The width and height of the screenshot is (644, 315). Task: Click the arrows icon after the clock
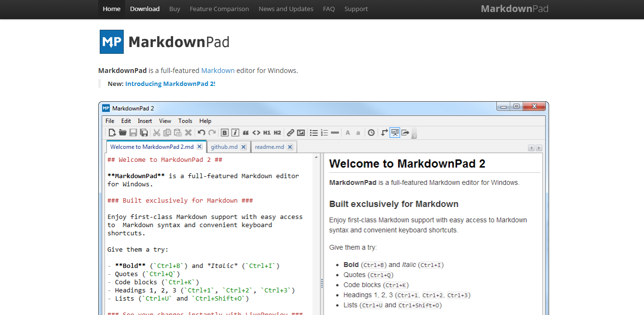[x=384, y=133]
